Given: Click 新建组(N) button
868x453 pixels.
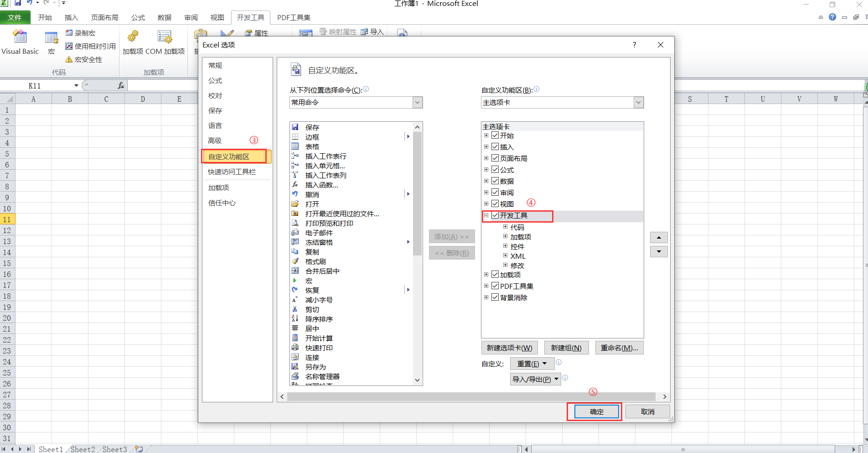Looking at the screenshot, I should 566,348.
